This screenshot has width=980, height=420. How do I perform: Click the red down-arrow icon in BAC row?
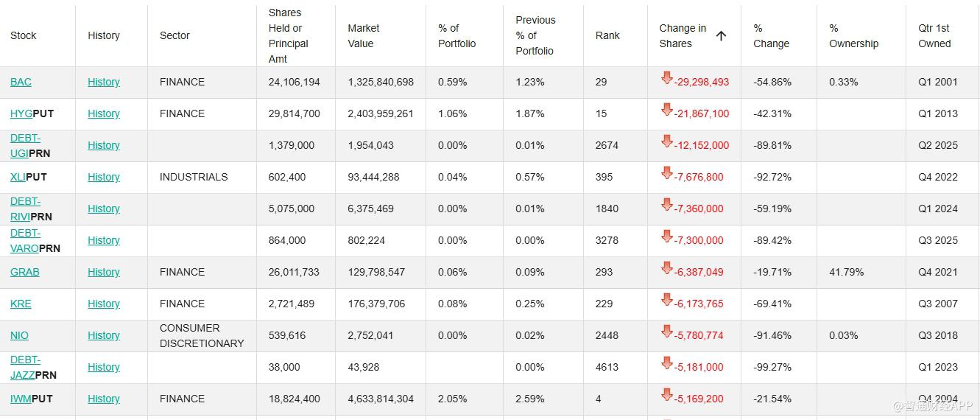pos(667,78)
